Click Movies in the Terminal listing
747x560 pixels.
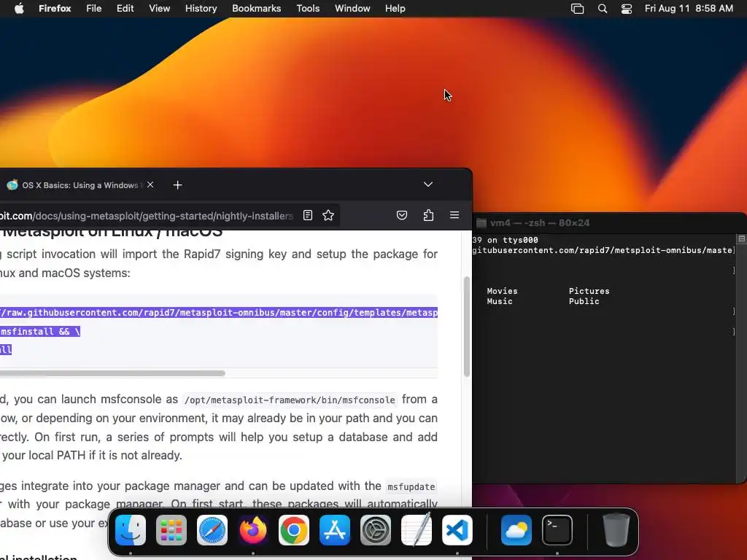[502, 291]
